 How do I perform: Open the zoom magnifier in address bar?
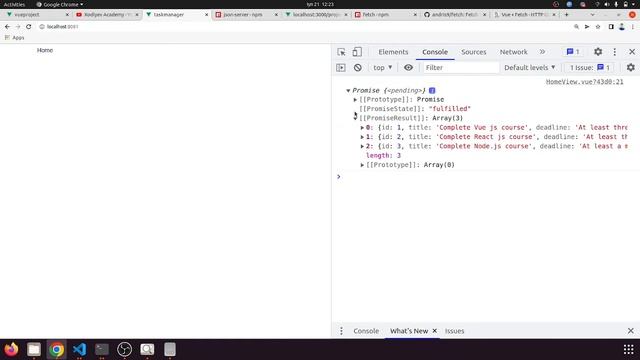pyautogui.click(x=576, y=27)
